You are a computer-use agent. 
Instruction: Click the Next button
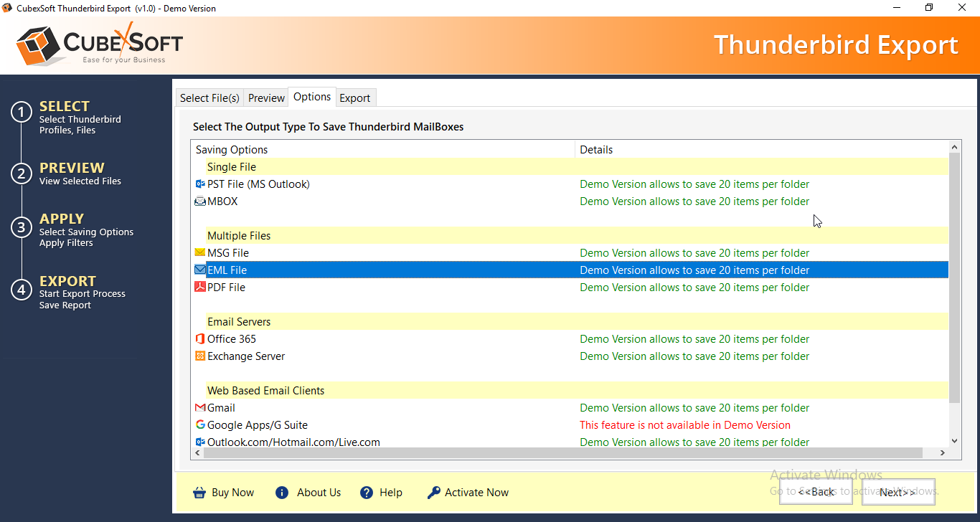click(x=898, y=492)
